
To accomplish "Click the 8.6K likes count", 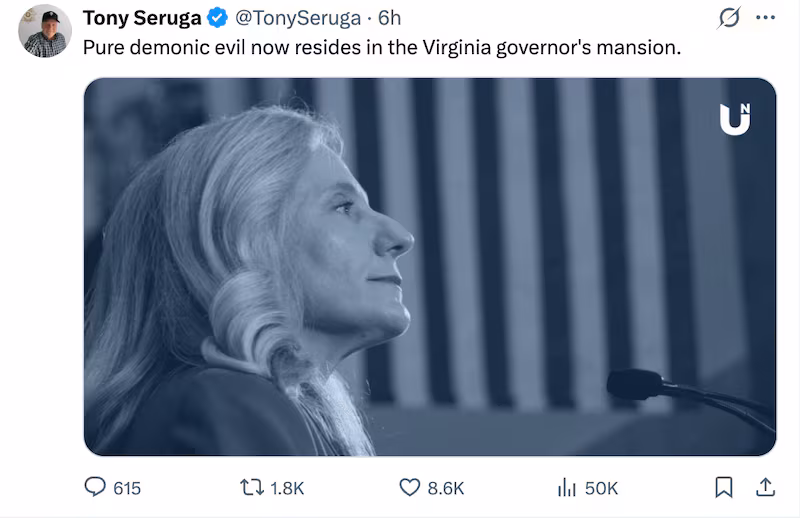I will click(x=446, y=488).
